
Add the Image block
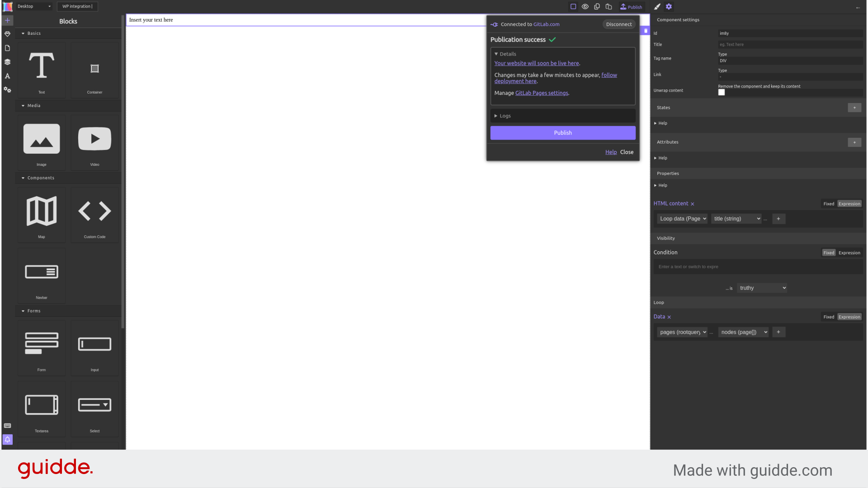click(x=42, y=143)
